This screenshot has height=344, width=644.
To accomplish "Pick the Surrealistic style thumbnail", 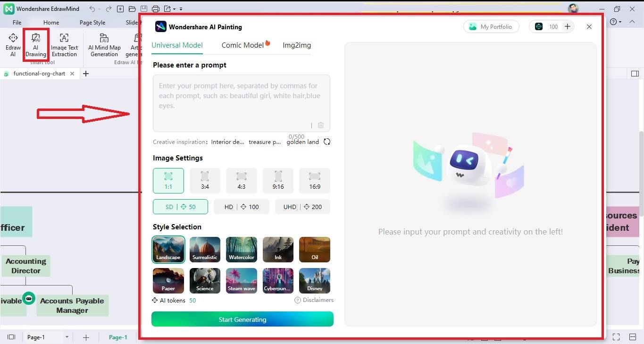I will pyautogui.click(x=205, y=249).
